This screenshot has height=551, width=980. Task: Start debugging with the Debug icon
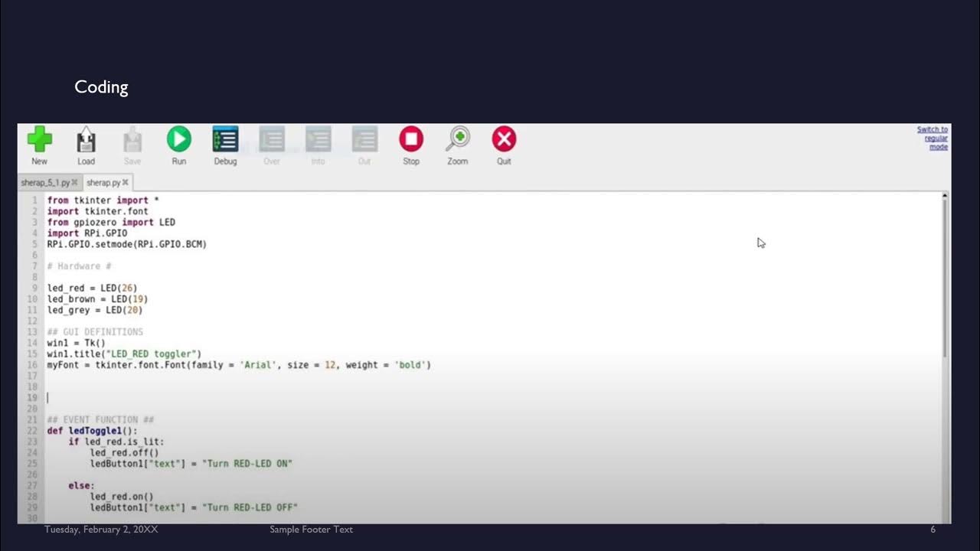tap(225, 145)
